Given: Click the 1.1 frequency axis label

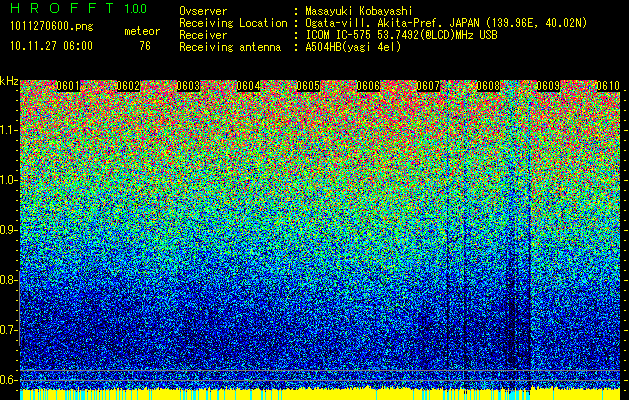Looking at the screenshot, I should click(8, 130).
